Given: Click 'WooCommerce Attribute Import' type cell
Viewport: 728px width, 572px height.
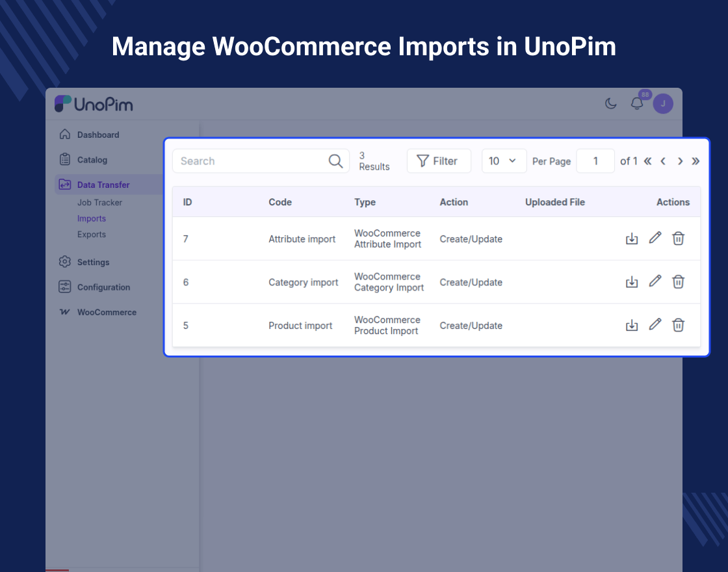Looking at the screenshot, I should pyautogui.click(x=387, y=239).
